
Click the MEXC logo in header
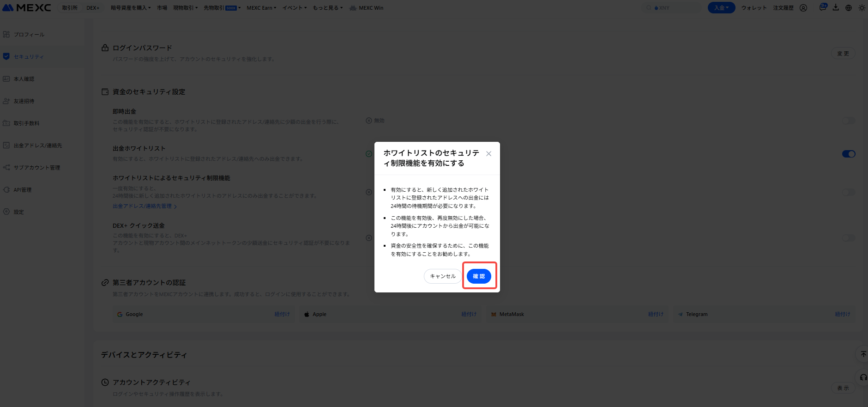coord(27,8)
